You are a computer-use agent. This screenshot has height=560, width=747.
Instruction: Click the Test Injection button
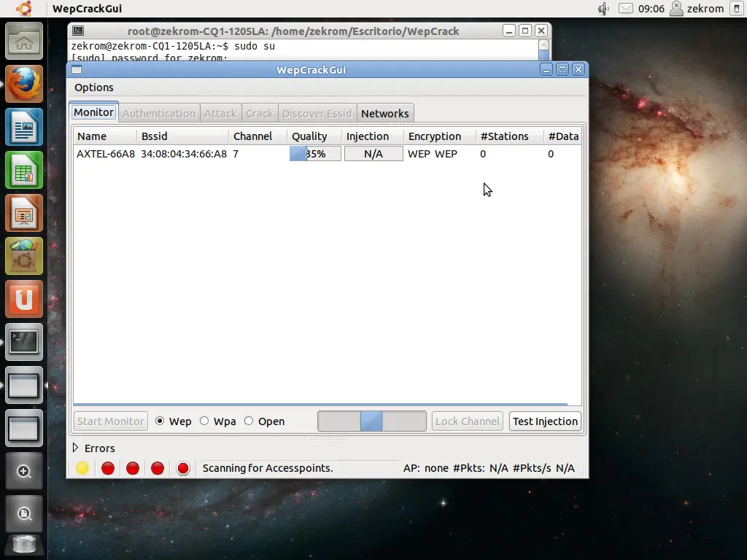coord(545,421)
